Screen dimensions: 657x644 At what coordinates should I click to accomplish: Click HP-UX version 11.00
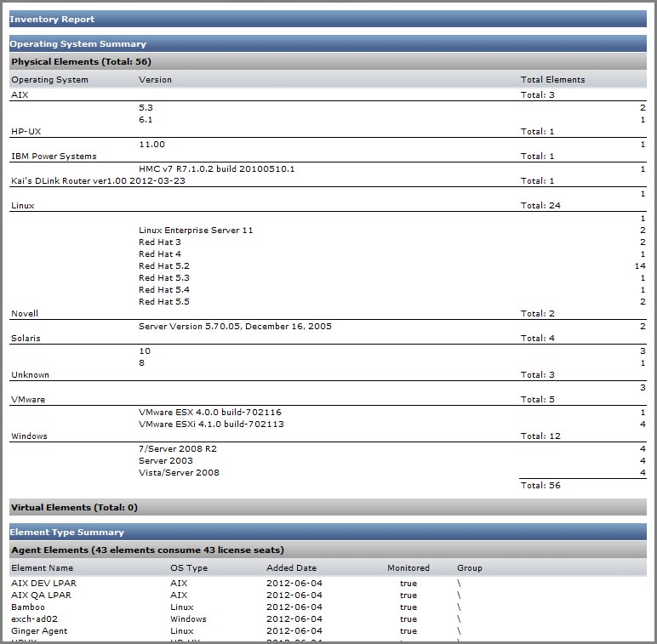click(151, 145)
